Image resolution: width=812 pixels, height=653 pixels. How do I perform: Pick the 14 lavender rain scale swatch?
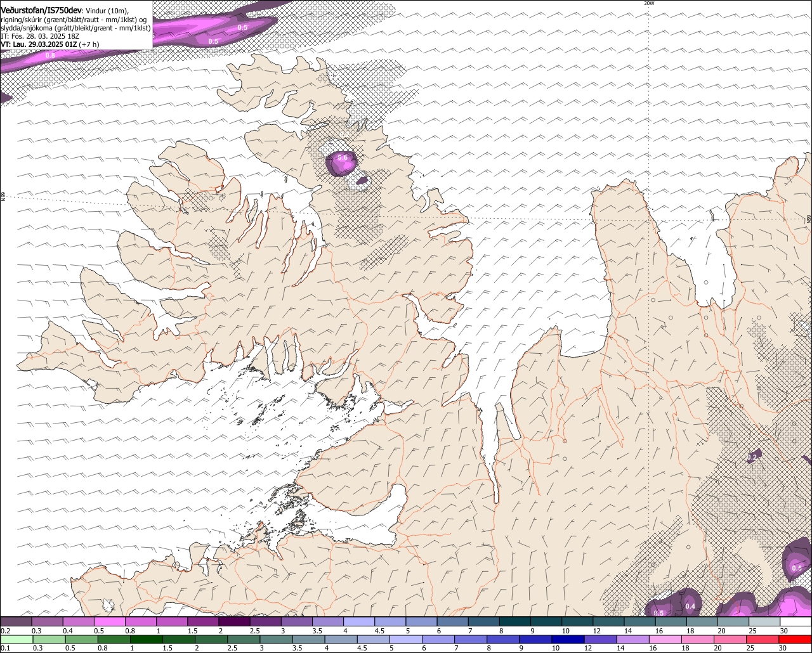click(x=634, y=640)
